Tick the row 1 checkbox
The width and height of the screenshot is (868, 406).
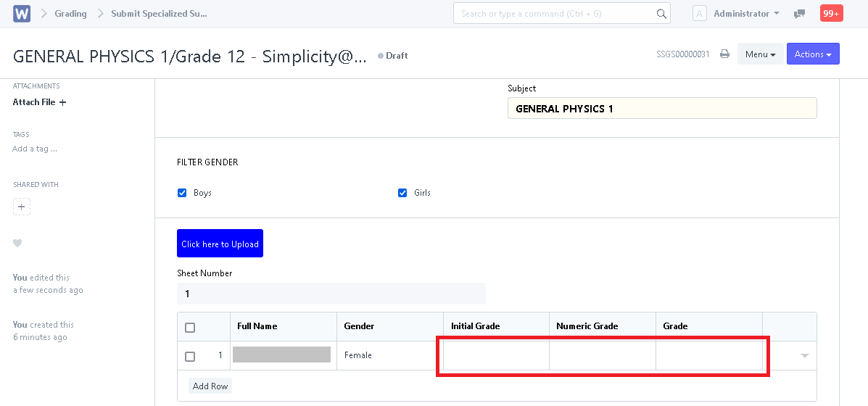(190, 356)
